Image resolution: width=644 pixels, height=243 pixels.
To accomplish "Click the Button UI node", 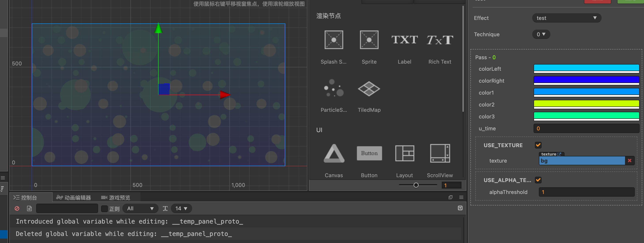I will point(369,153).
